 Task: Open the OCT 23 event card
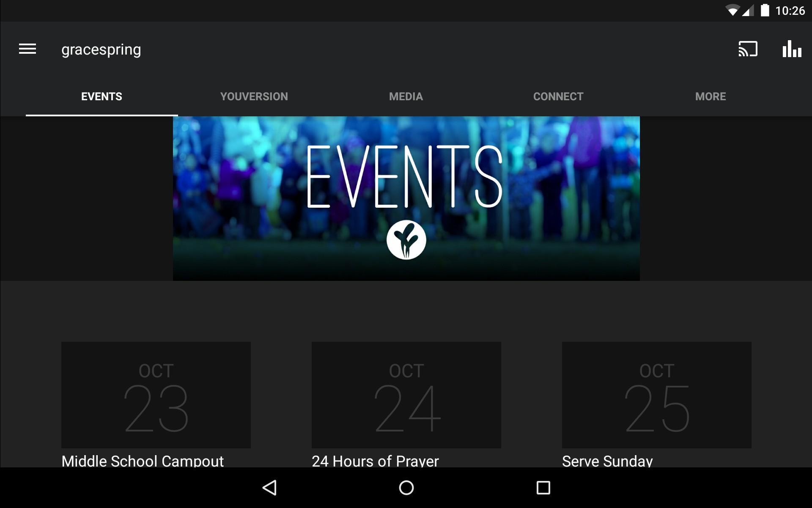[x=156, y=395]
